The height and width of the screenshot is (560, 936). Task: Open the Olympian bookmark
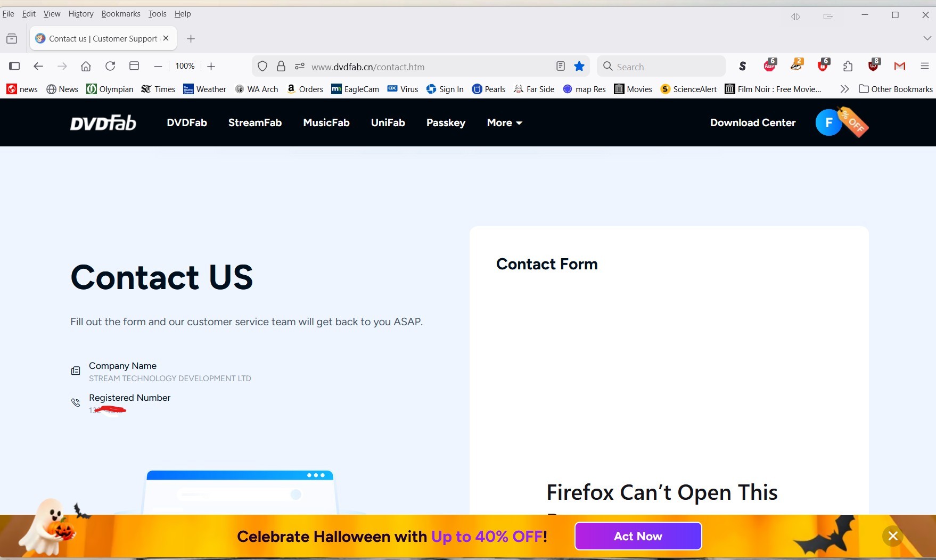tap(110, 89)
